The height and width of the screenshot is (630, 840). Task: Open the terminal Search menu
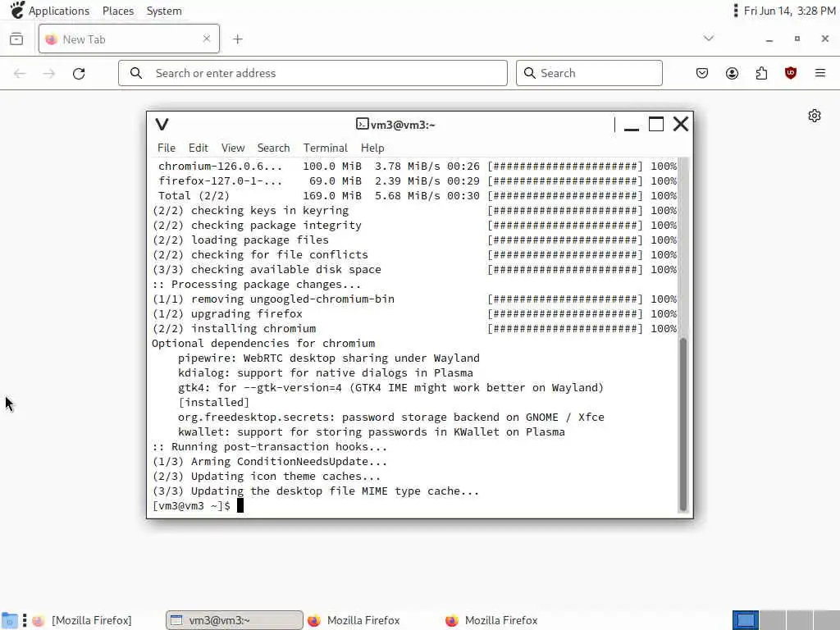pos(273,148)
